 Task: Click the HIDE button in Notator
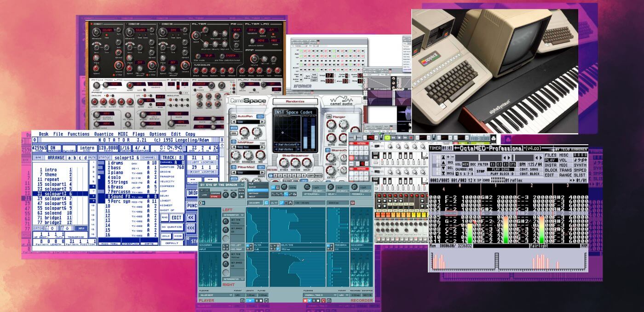178,236
